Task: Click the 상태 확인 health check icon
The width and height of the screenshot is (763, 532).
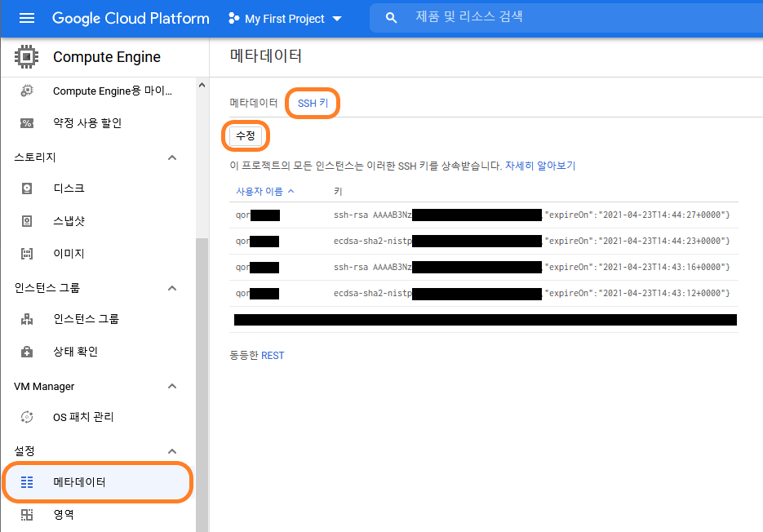Action: point(27,352)
